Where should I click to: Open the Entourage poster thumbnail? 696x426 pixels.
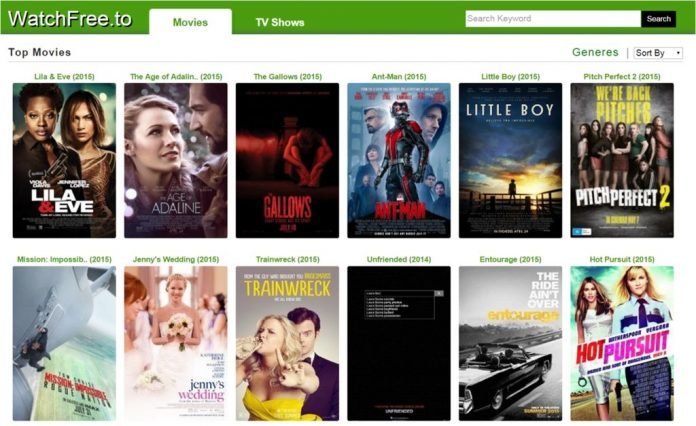(x=510, y=343)
